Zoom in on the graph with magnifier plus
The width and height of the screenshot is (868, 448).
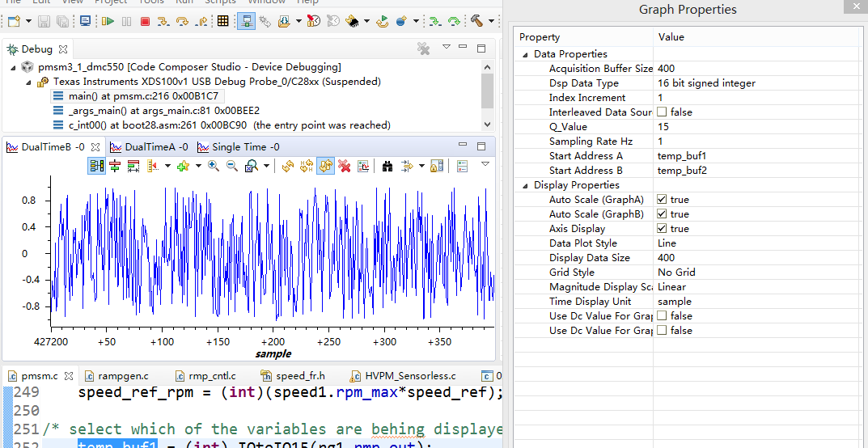214,166
